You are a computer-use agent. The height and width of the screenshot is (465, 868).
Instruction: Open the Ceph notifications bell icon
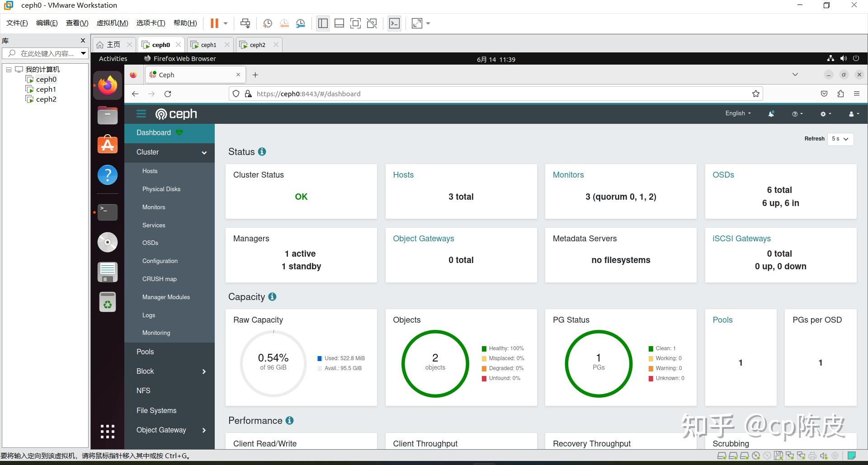tap(771, 114)
